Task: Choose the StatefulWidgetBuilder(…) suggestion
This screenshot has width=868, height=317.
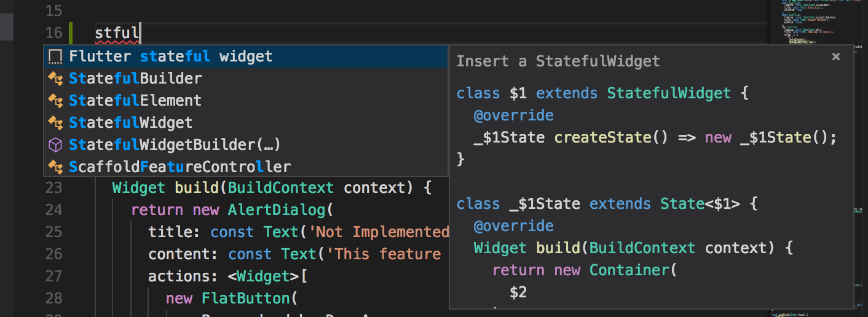Action: point(175,145)
